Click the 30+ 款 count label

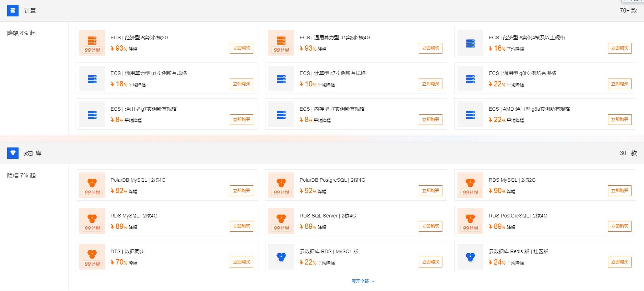tap(628, 153)
